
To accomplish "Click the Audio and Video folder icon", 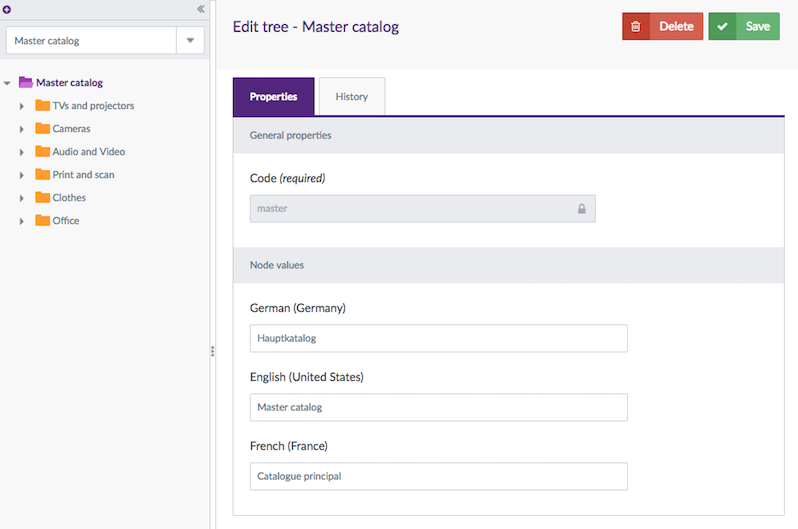I will coord(42,152).
